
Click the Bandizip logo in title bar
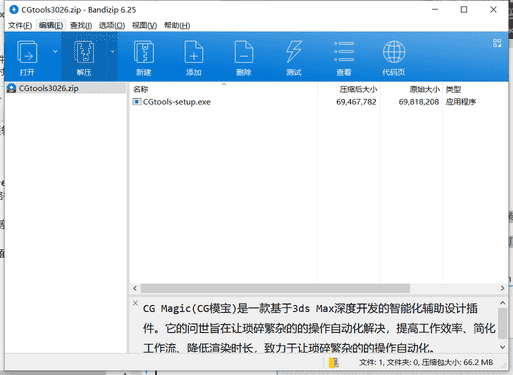(x=14, y=10)
